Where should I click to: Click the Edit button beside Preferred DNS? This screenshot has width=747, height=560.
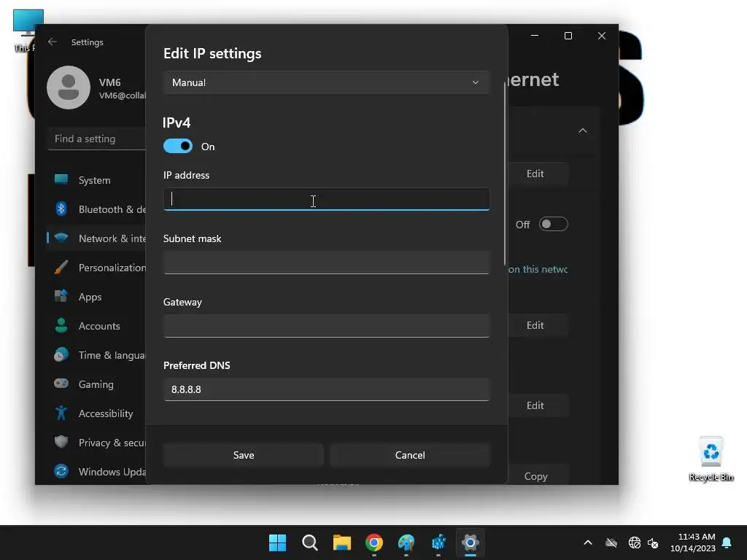pyautogui.click(x=535, y=405)
